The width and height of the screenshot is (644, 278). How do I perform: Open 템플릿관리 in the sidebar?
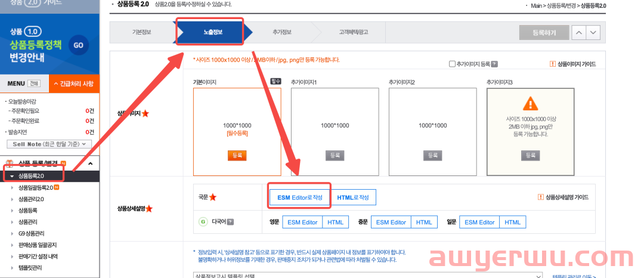pos(30,268)
